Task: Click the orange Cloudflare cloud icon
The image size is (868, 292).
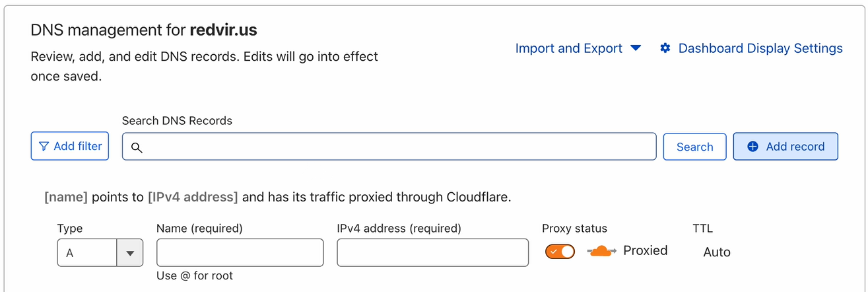Action: coord(601,251)
